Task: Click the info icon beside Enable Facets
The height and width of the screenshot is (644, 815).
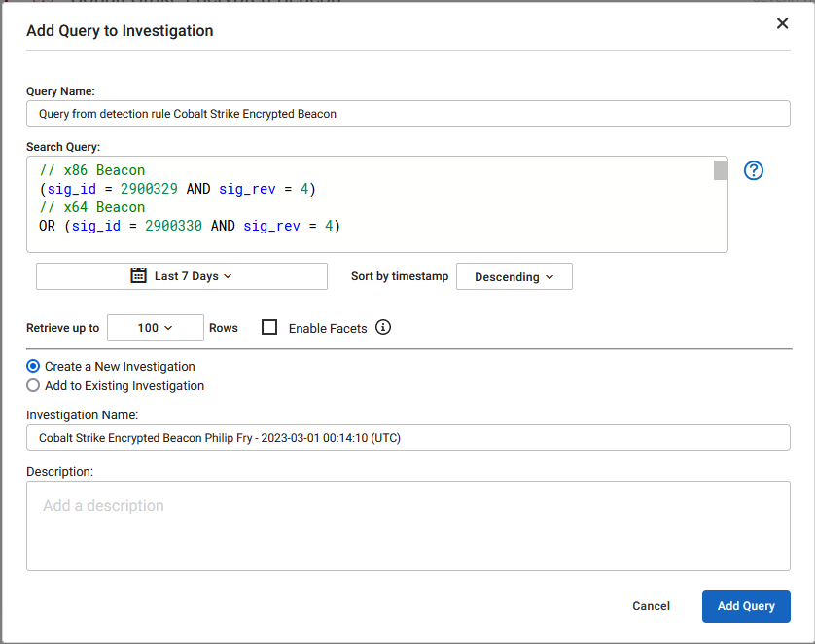Action: tap(383, 328)
